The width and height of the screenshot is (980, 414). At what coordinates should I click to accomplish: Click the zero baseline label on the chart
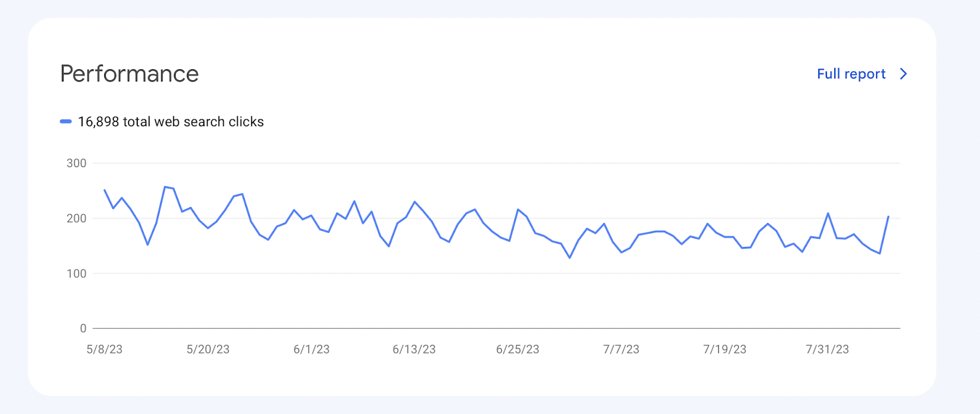pos(83,328)
